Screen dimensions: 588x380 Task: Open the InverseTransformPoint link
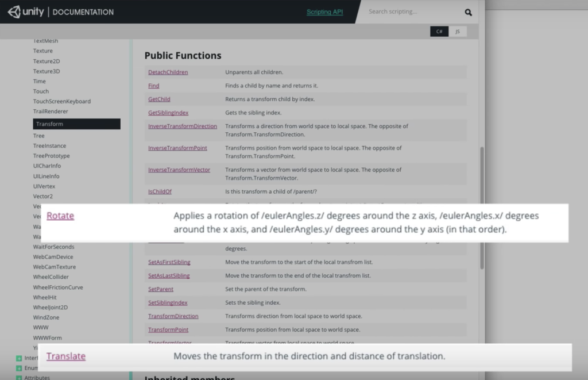[x=177, y=148]
